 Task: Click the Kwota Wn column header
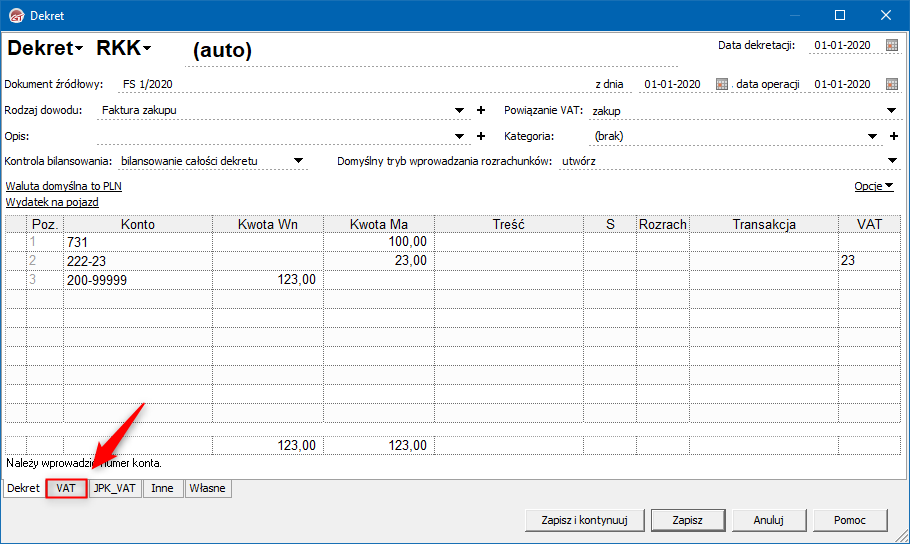(x=268, y=224)
